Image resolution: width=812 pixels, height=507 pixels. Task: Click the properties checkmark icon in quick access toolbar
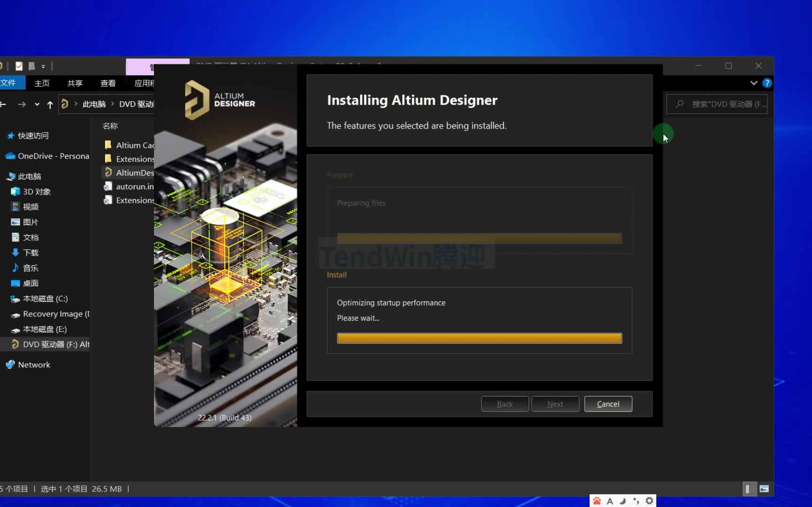[x=19, y=66]
